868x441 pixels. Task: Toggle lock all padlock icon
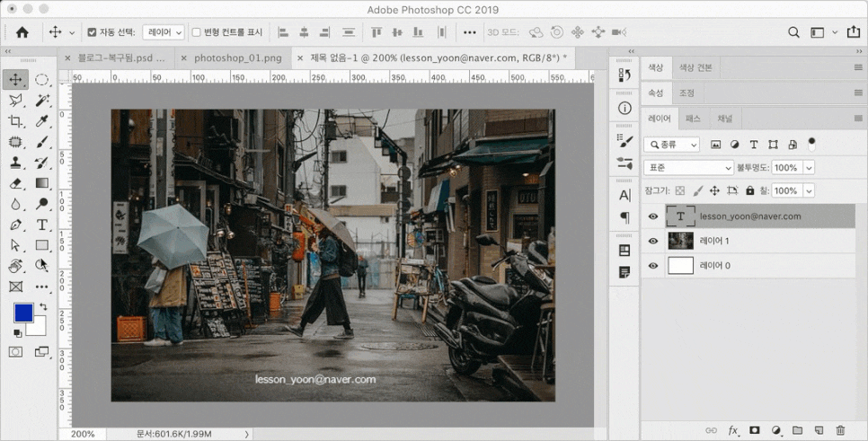pyautogui.click(x=749, y=190)
